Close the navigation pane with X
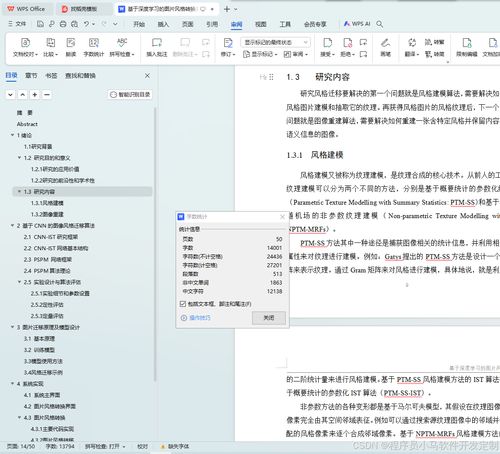This screenshot has width=500, height=454. click(147, 76)
